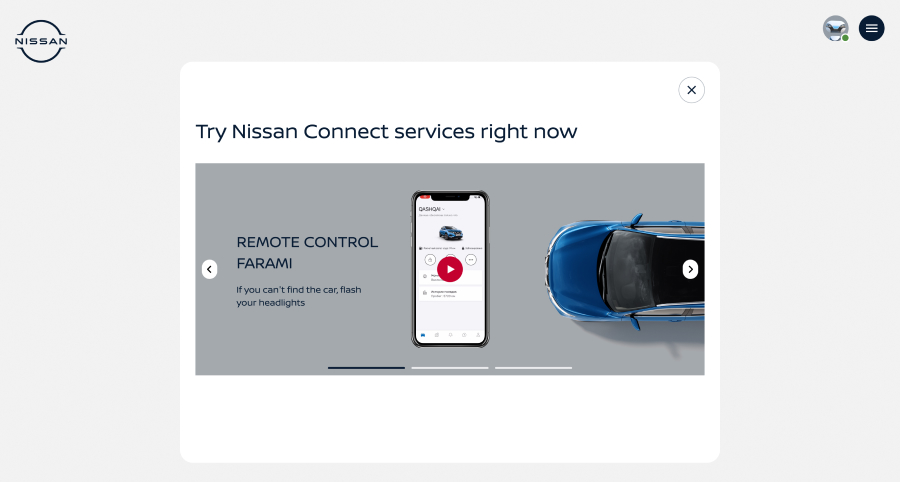Image resolution: width=900 pixels, height=482 pixels.
Task: Jump to the third slide indicator
Action: 533,368
